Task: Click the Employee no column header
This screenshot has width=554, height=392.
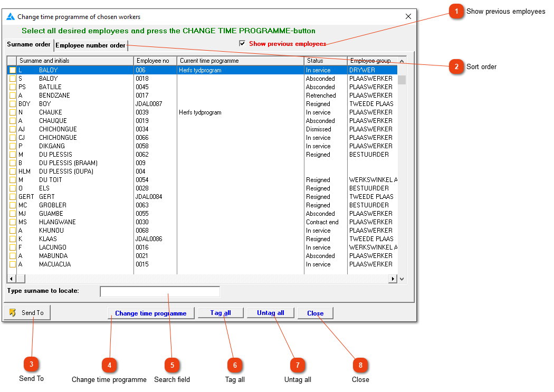Action: [x=155, y=61]
